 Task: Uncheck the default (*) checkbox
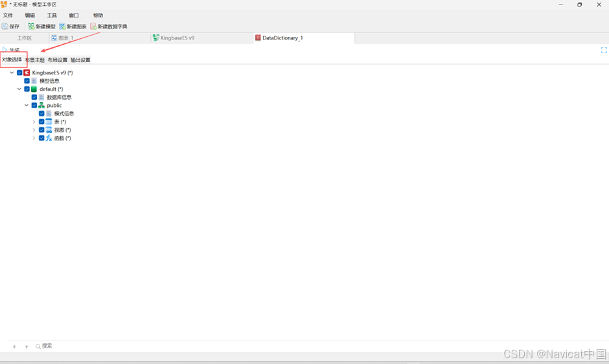27,89
